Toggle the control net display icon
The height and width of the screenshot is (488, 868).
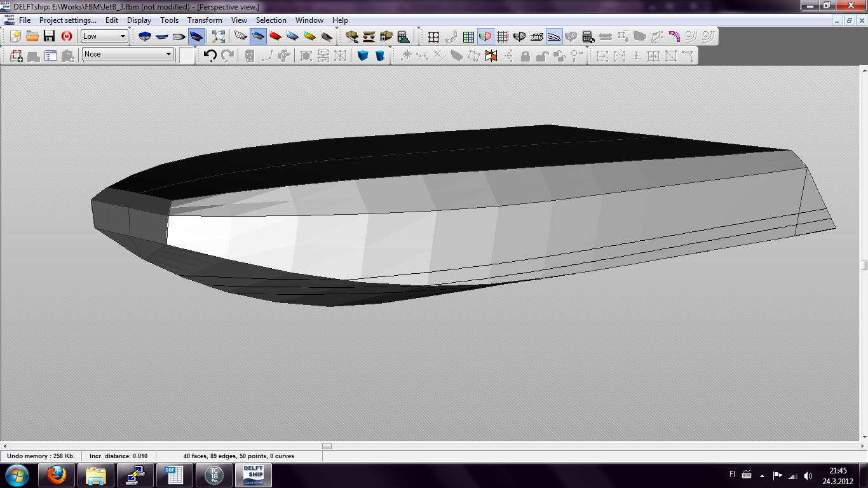tap(433, 36)
